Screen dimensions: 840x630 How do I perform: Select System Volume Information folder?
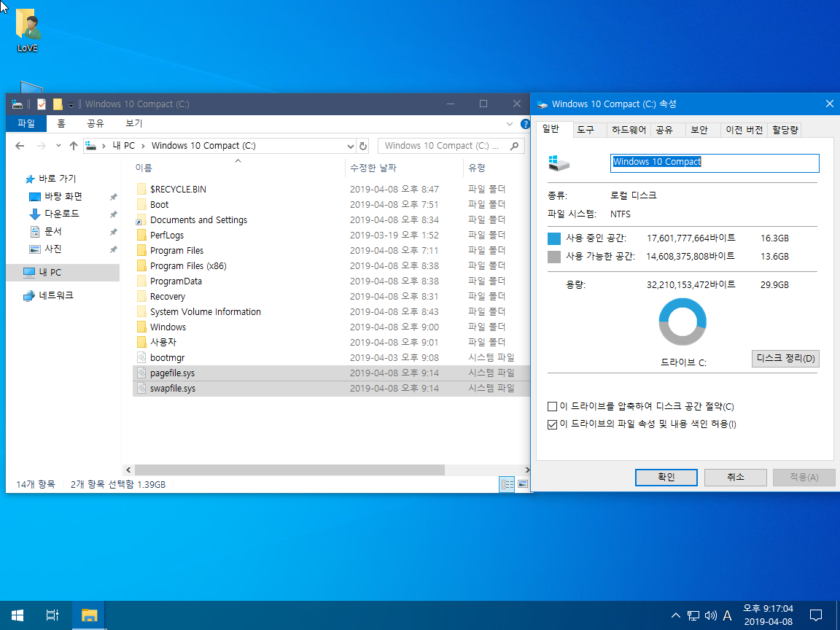point(205,312)
